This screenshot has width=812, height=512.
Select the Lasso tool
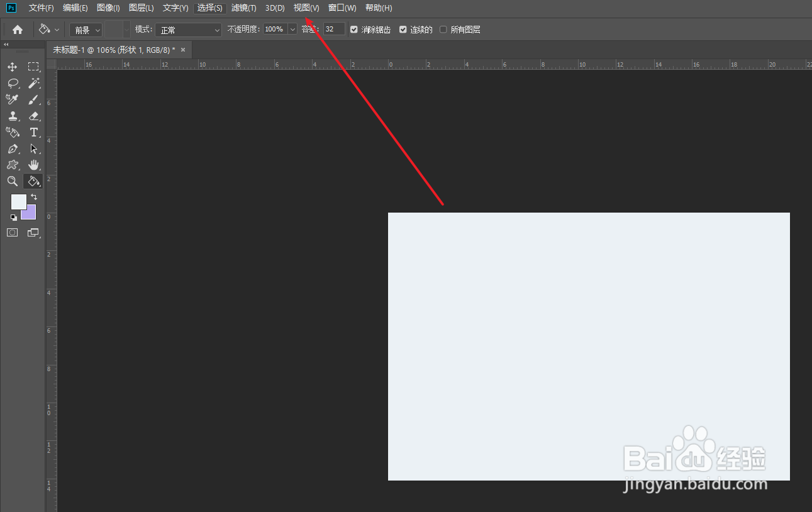(x=13, y=82)
